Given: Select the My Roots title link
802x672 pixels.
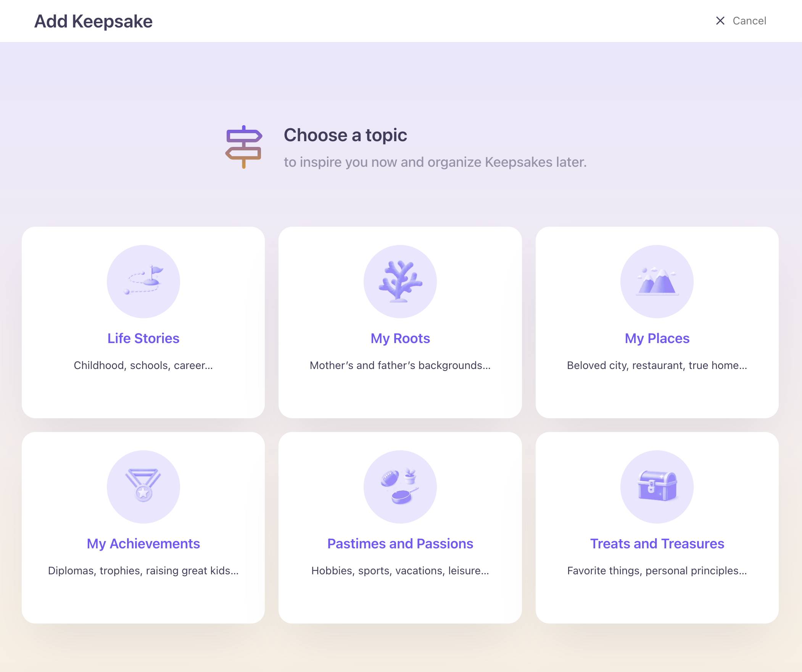Looking at the screenshot, I should point(400,338).
